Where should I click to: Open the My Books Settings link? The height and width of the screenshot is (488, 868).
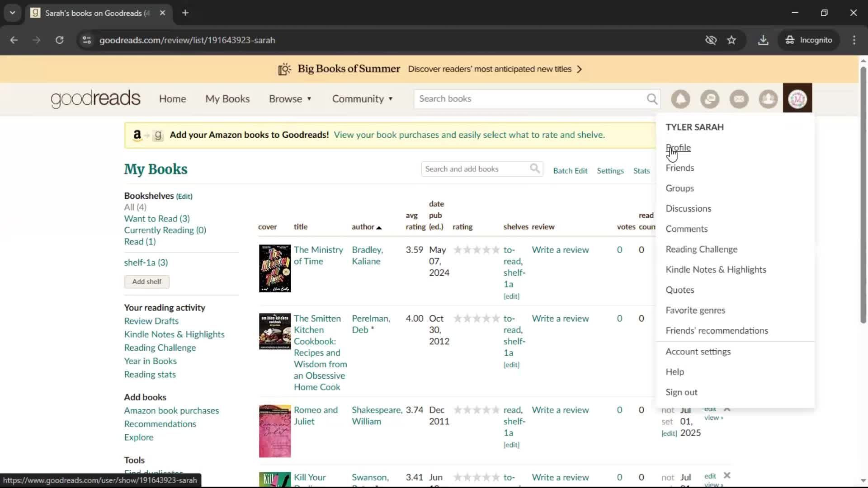[610, 170]
